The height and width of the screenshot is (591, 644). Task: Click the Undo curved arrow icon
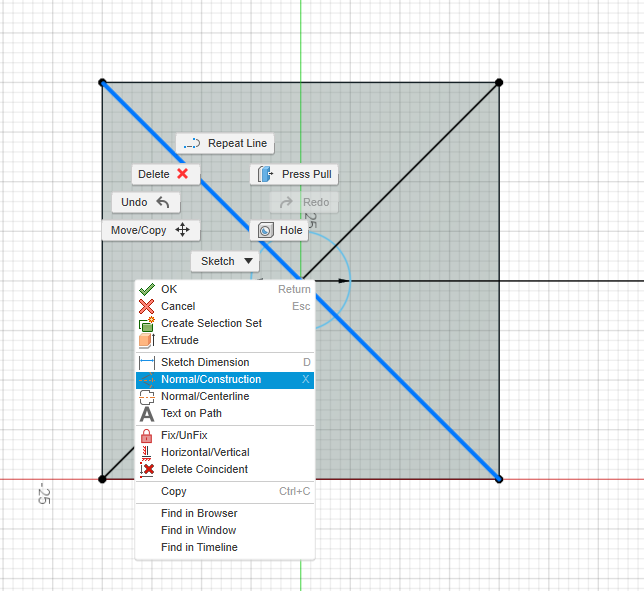(x=163, y=202)
